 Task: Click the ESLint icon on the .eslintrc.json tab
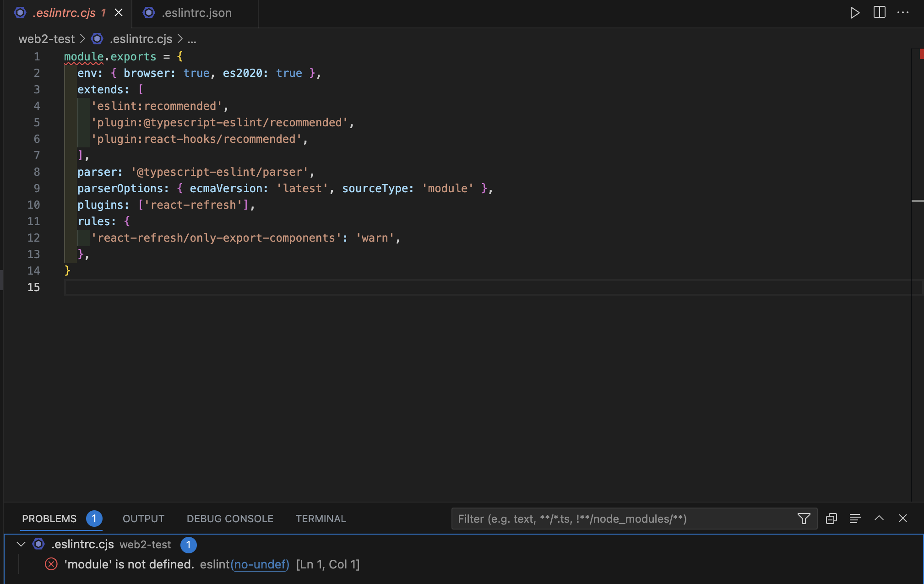tap(148, 13)
